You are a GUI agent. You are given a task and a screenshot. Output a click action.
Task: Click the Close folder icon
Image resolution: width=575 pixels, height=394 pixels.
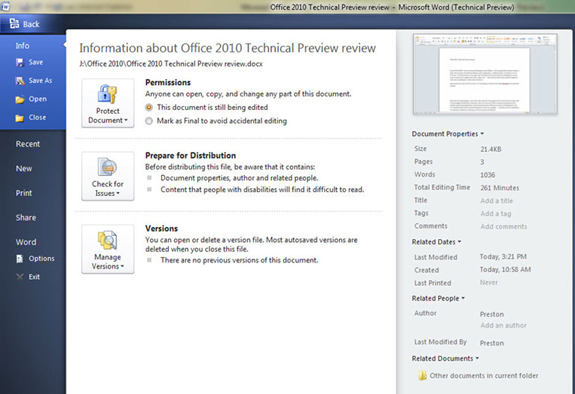click(20, 118)
